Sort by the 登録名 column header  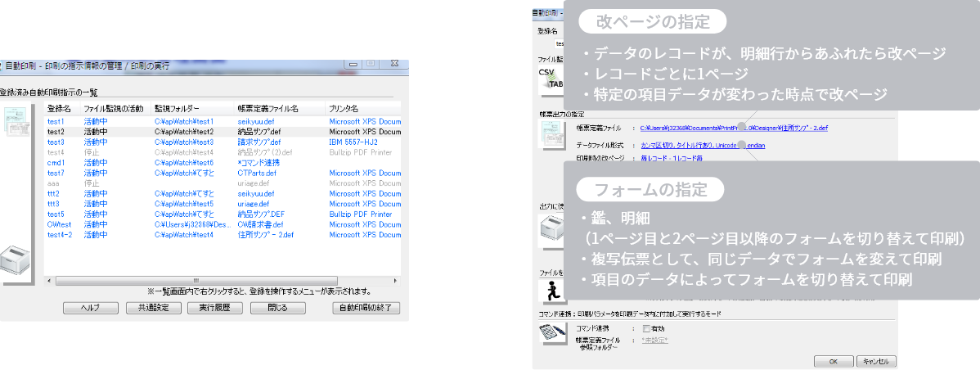point(60,108)
